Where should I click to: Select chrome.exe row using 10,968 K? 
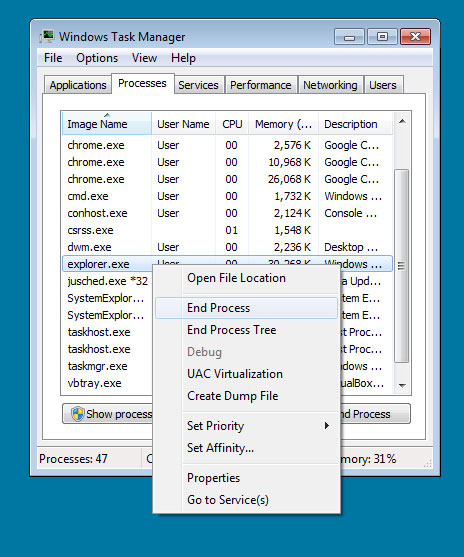click(x=227, y=162)
